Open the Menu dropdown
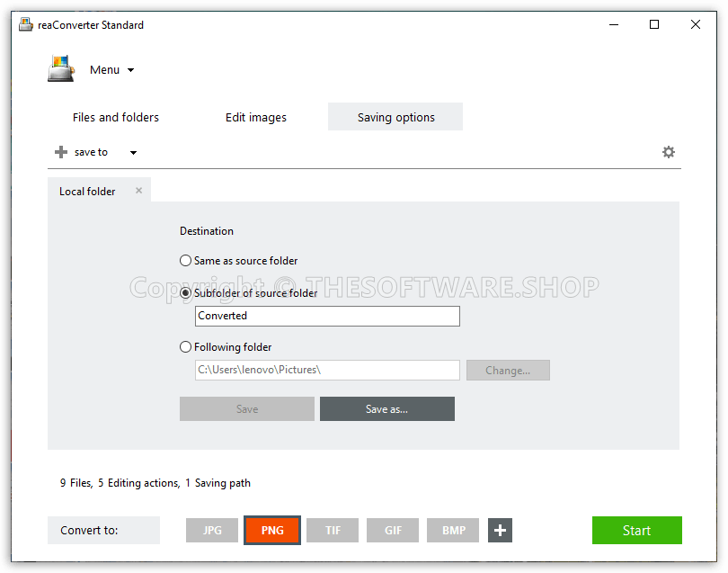Viewport: 728px width, 573px height. [x=111, y=69]
